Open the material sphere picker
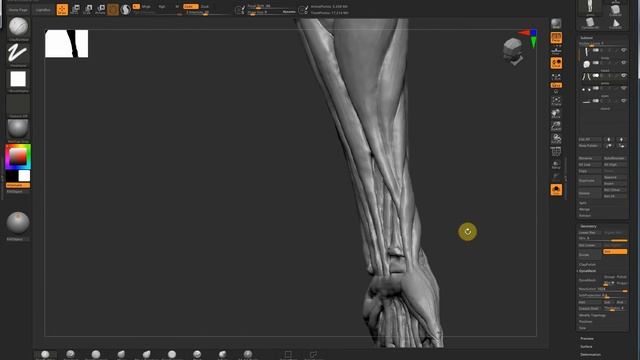The width and height of the screenshot is (640, 360). click(x=18, y=129)
